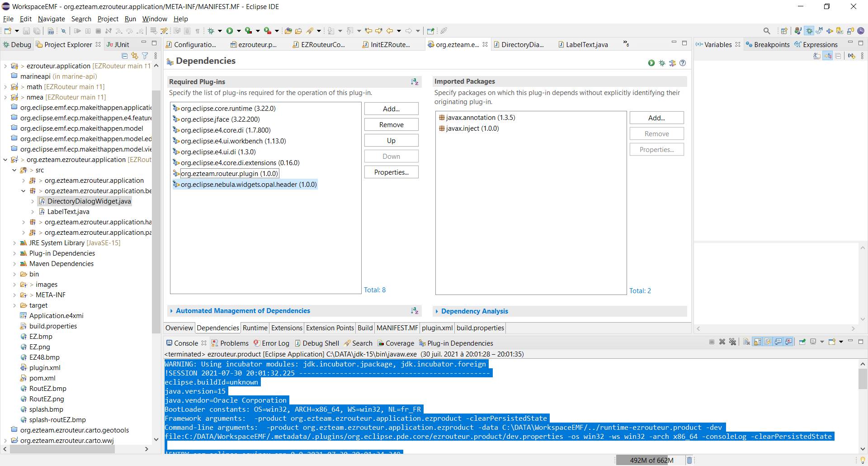Click the Open Perspective icon

point(784,31)
